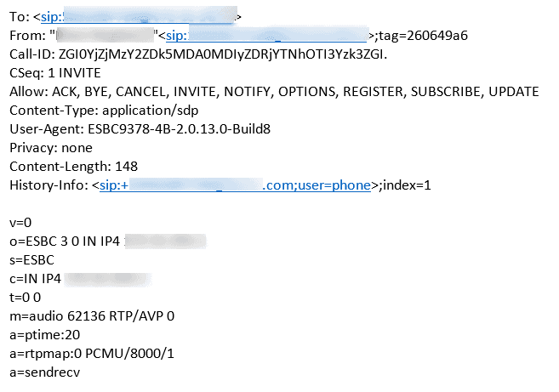Screen dimensions: 559x392
Task: Click the Content-Type application/sdp line
Action: coord(104,111)
